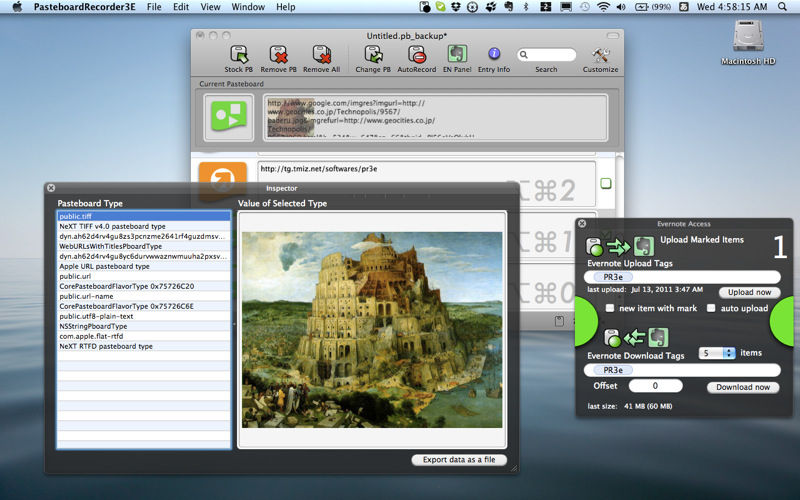The image size is (800, 500).
Task: Click the toolbar toggle pill in window title bar
Action: point(613,35)
